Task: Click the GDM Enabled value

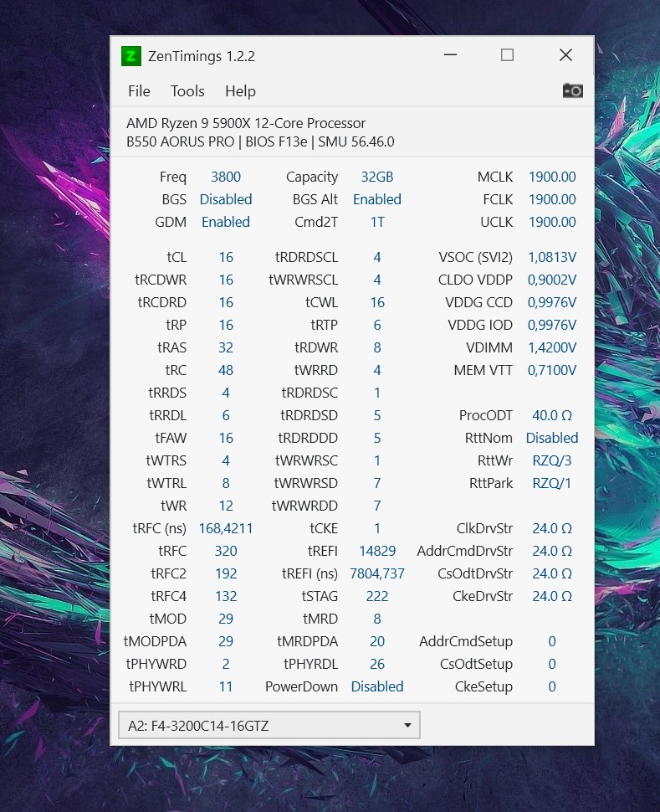Action: pyautogui.click(x=226, y=222)
